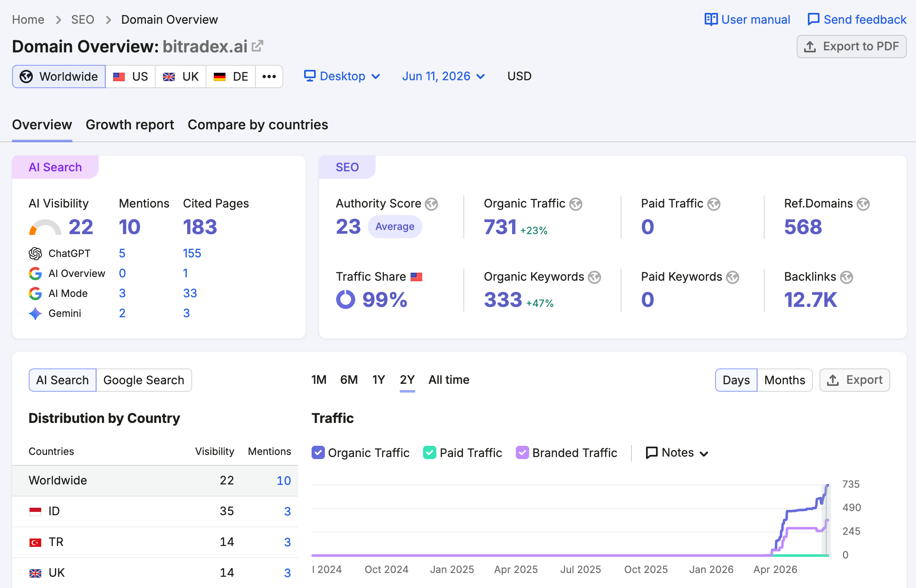
Task: Select the 1Y time range
Action: [379, 380]
